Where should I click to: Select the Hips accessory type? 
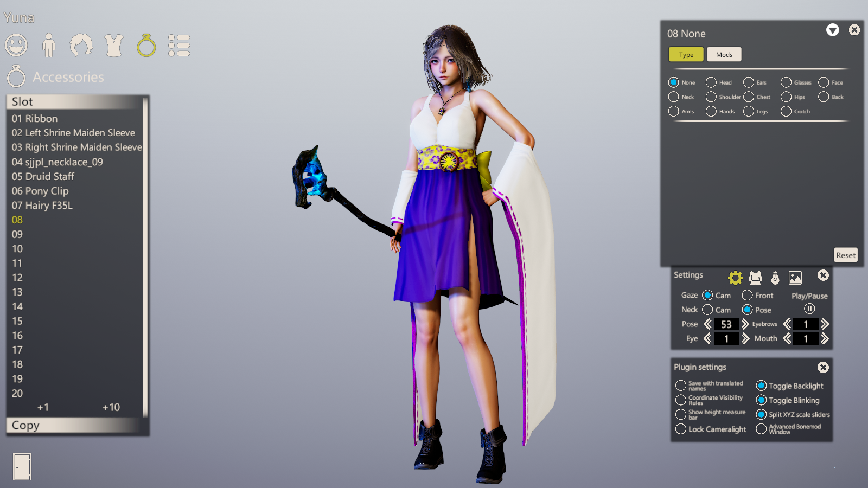pyautogui.click(x=786, y=97)
